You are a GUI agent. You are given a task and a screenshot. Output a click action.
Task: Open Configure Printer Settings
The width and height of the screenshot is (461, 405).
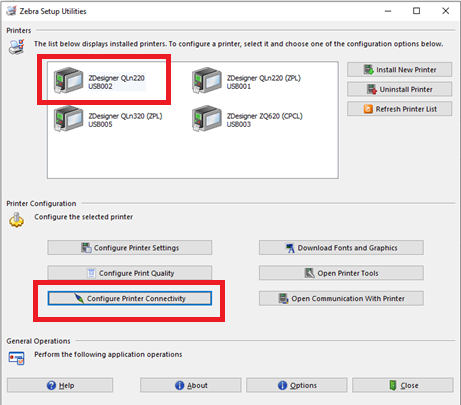pyautogui.click(x=130, y=248)
